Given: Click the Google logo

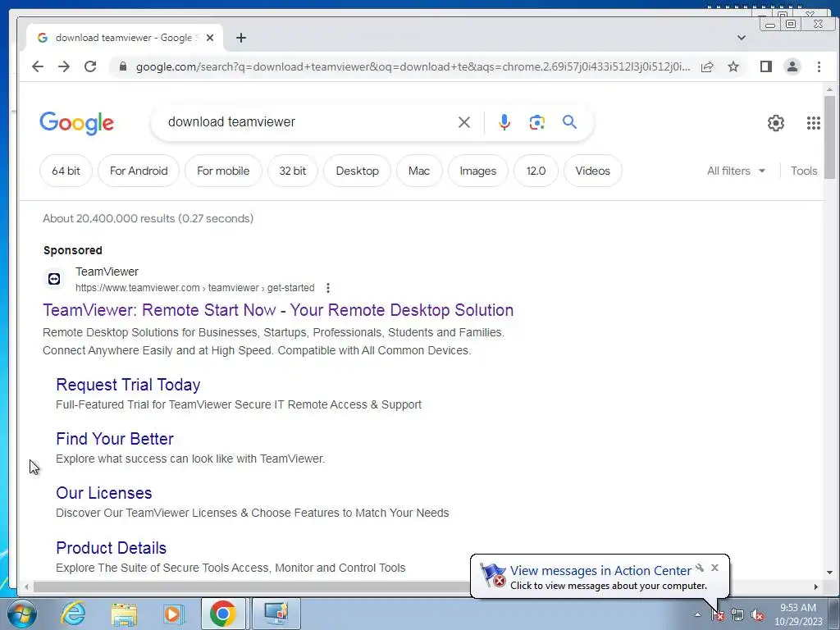Looking at the screenshot, I should [x=76, y=123].
